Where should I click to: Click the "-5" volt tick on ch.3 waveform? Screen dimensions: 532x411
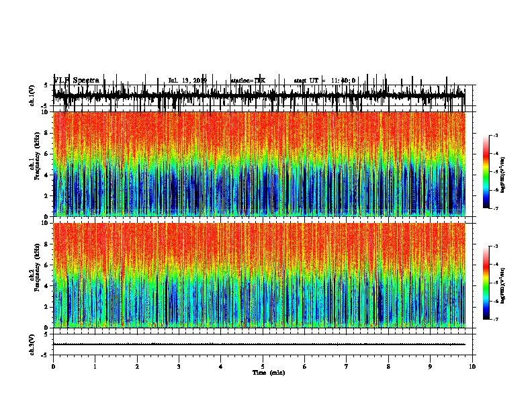(x=45, y=355)
